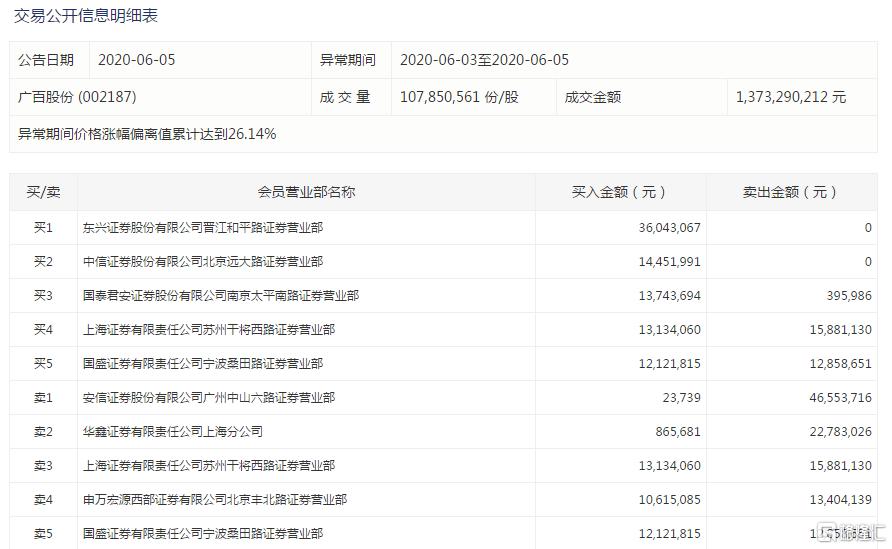Click the 买入金额（元）column header
Screen dimensions: 892x549
620,192
